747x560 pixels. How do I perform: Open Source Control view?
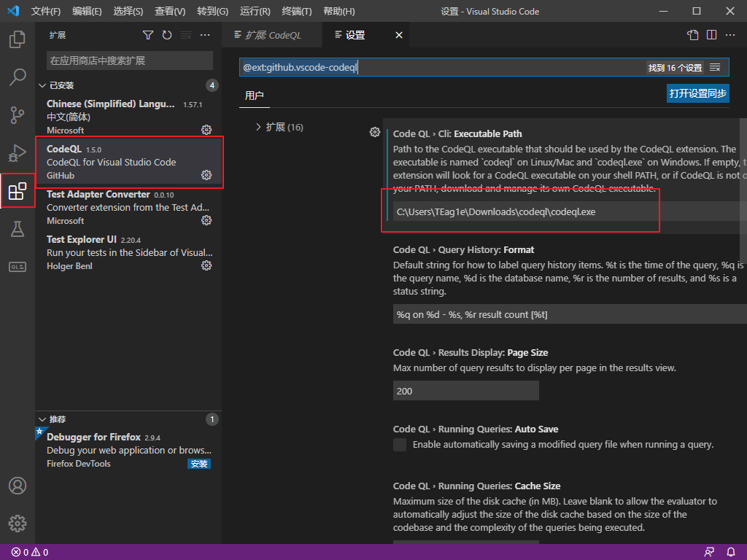pos(18,114)
